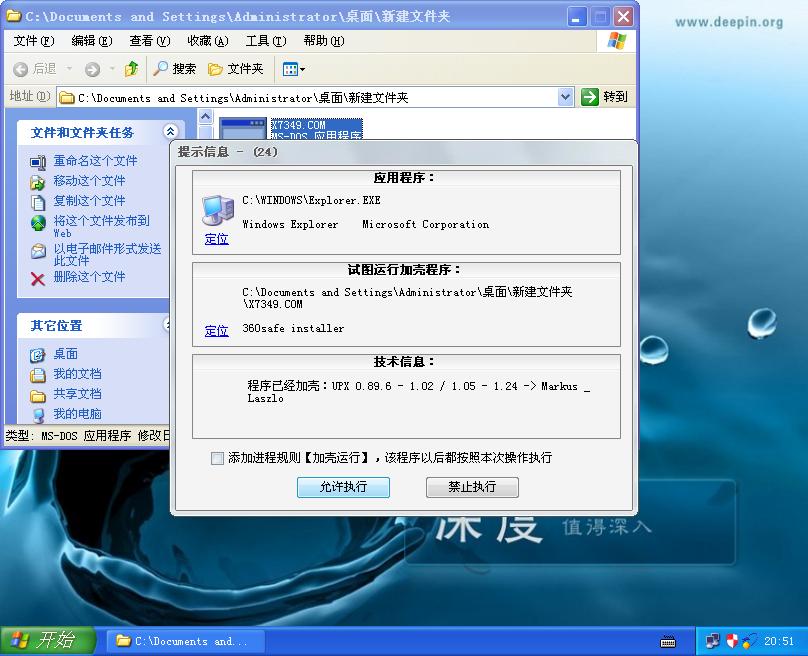The image size is (808, 656).
Task: Open 我的电脑 in other places
Action: 77,414
